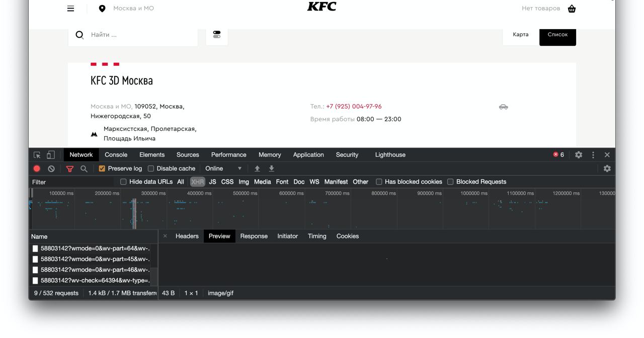Close the DevTools panel

(x=607, y=155)
